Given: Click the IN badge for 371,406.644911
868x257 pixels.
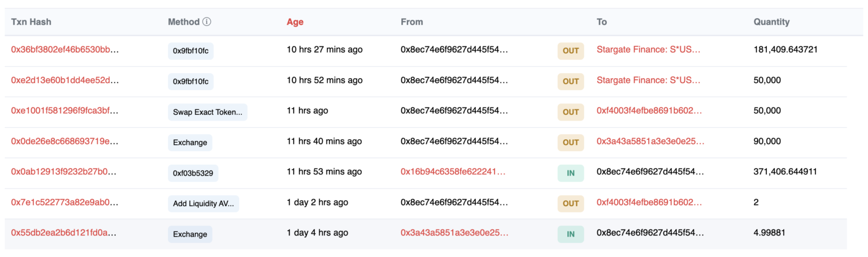Looking at the screenshot, I should (x=571, y=173).
